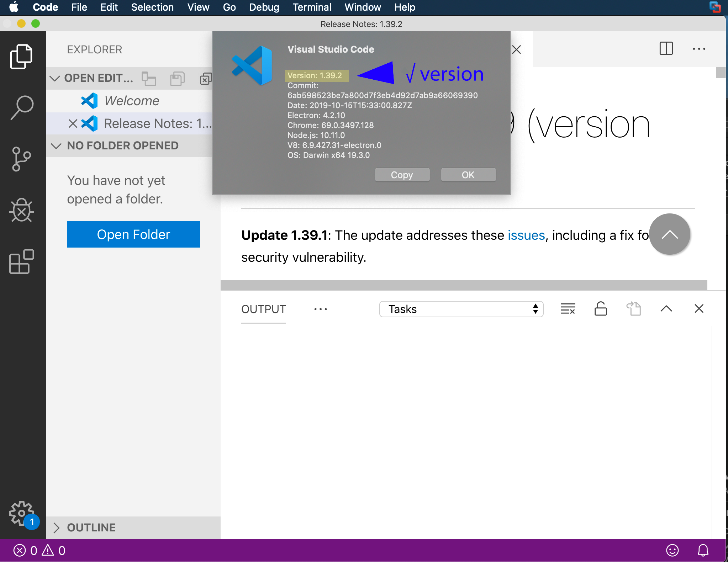Open the Source Control view
The height and width of the screenshot is (562, 728).
[x=21, y=159]
